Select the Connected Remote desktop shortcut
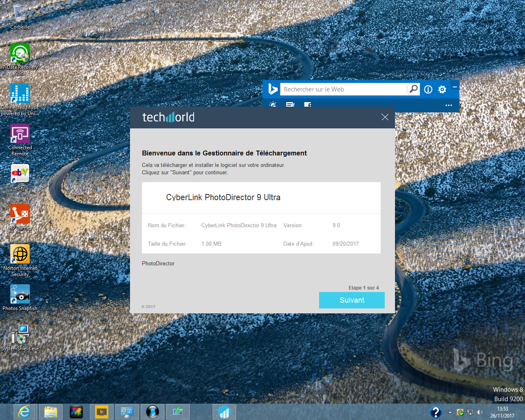 tap(20, 140)
